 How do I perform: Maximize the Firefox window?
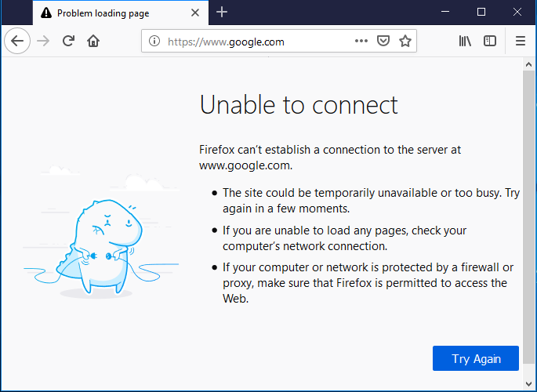(481, 12)
